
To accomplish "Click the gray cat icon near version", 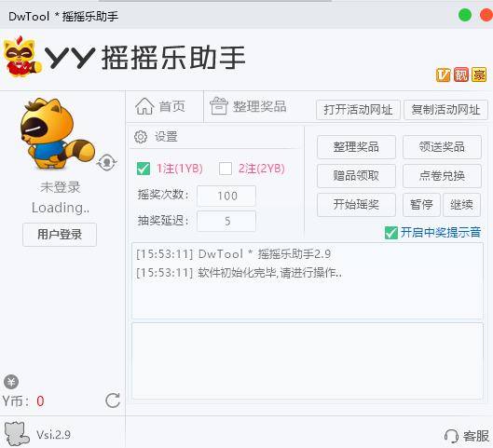I will [x=17, y=434].
